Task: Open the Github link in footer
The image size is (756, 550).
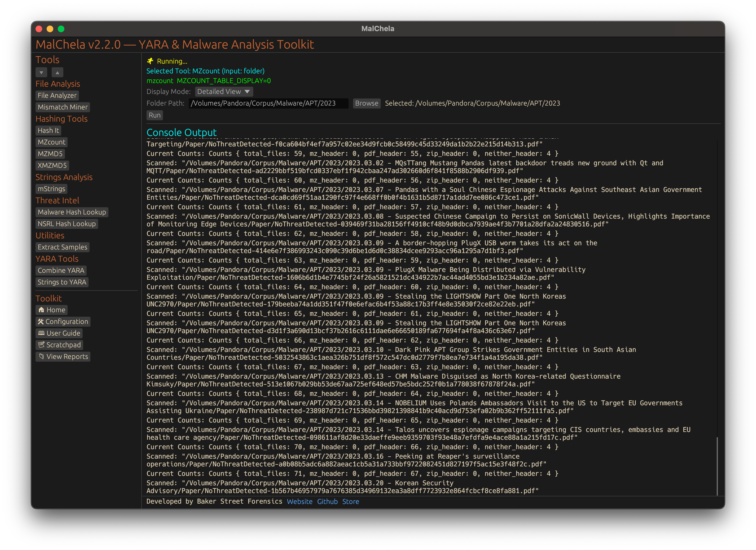Action: pos(327,502)
